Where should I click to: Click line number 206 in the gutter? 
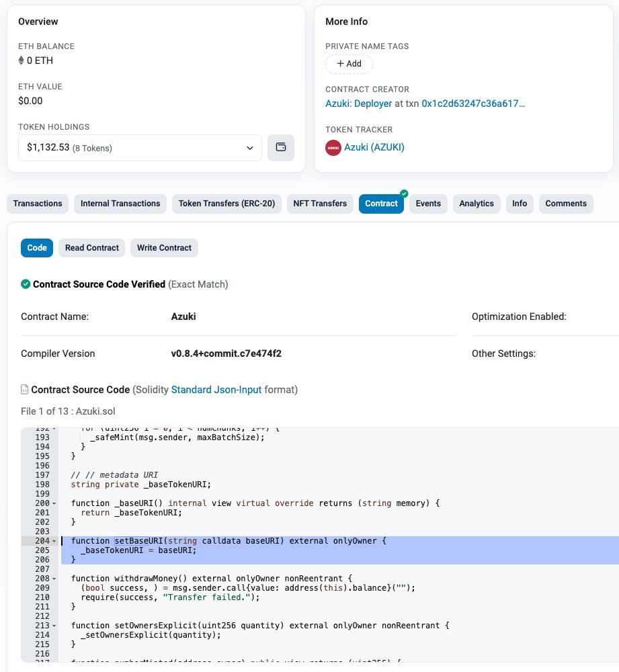[42, 560]
